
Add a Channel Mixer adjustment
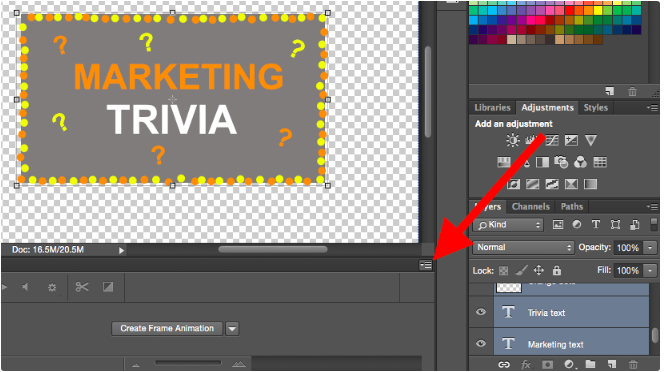pyautogui.click(x=580, y=162)
